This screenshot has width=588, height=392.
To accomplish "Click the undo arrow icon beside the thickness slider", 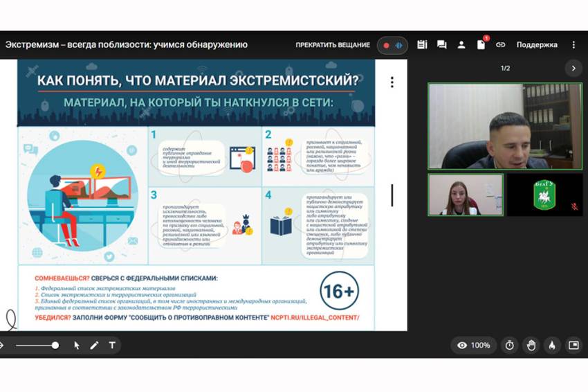I will tap(1, 346).
